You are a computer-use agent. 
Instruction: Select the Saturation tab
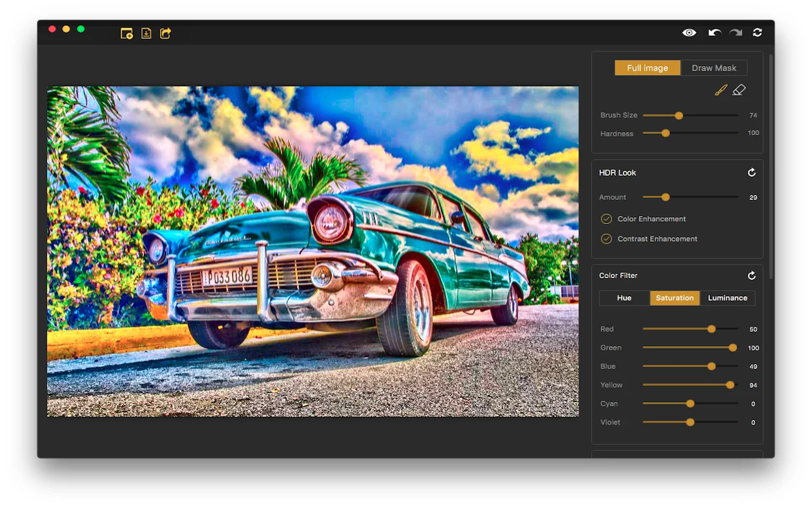tap(674, 298)
